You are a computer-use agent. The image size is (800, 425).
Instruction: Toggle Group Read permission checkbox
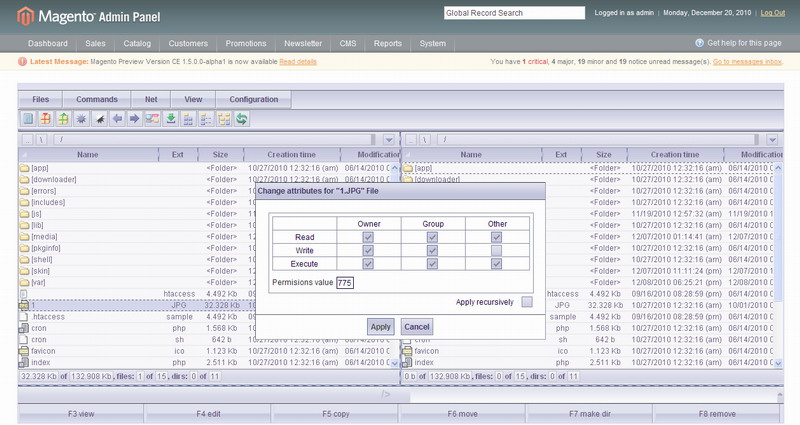click(432, 237)
